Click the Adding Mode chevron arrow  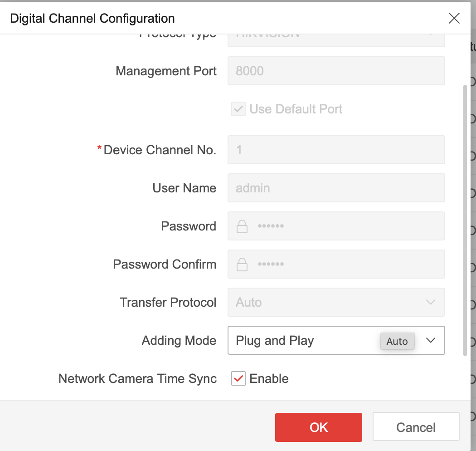tap(431, 340)
